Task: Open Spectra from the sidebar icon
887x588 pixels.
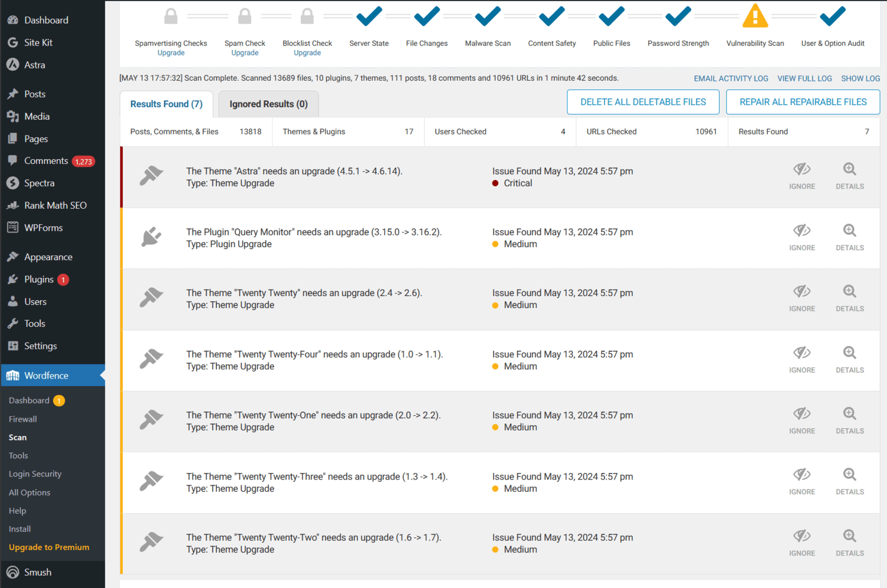Action: [12, 183]
